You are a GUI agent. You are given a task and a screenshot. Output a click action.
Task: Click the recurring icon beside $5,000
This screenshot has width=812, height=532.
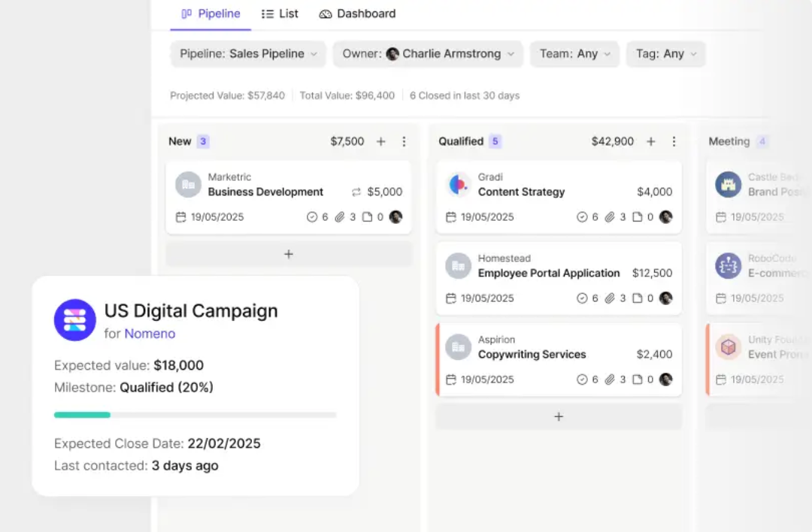pyautogui.click(x=356, y=192)
